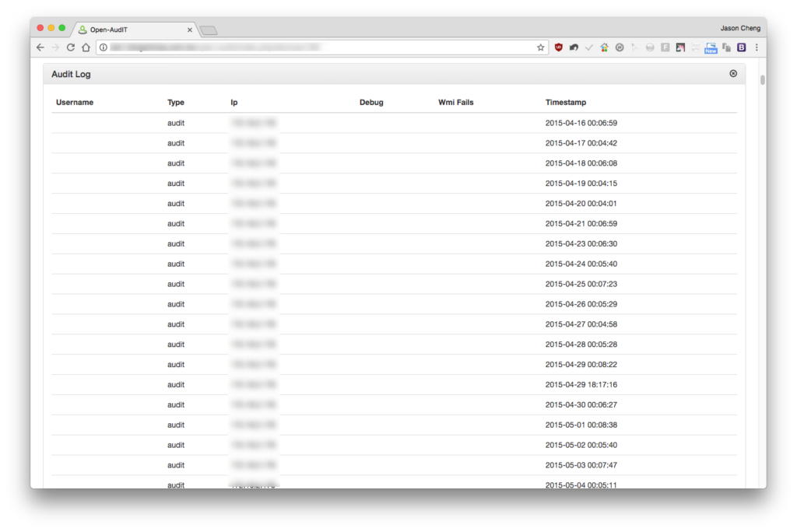Select the Open-AudIT browser tab

tap(134, 30)
